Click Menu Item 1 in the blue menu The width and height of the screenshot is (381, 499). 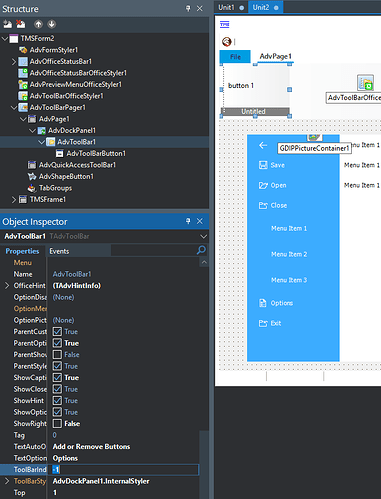[289, 228]
